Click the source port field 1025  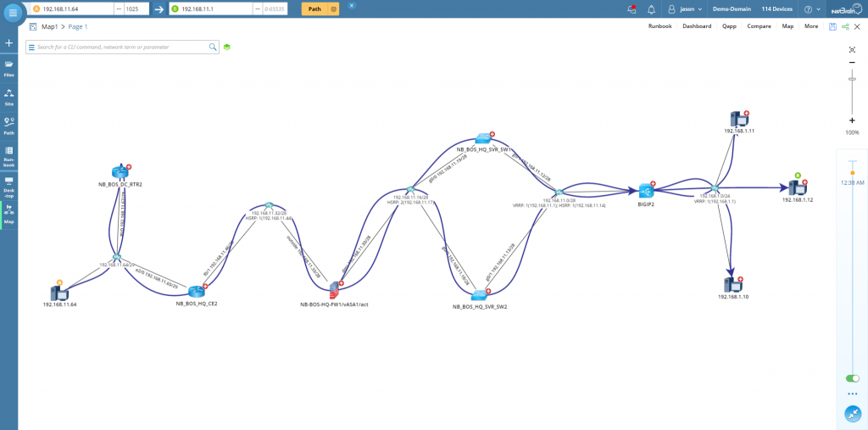(136, 8)
